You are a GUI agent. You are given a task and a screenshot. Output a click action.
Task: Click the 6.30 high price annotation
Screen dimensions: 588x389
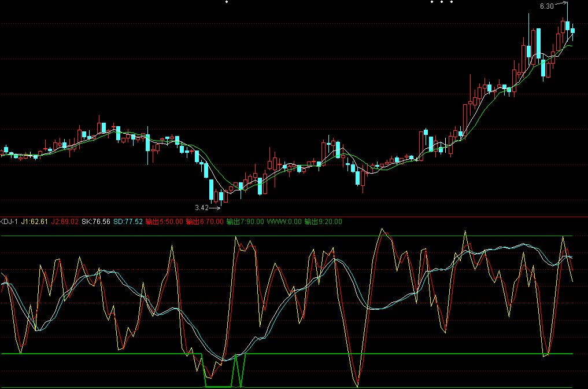coord(546,6)
